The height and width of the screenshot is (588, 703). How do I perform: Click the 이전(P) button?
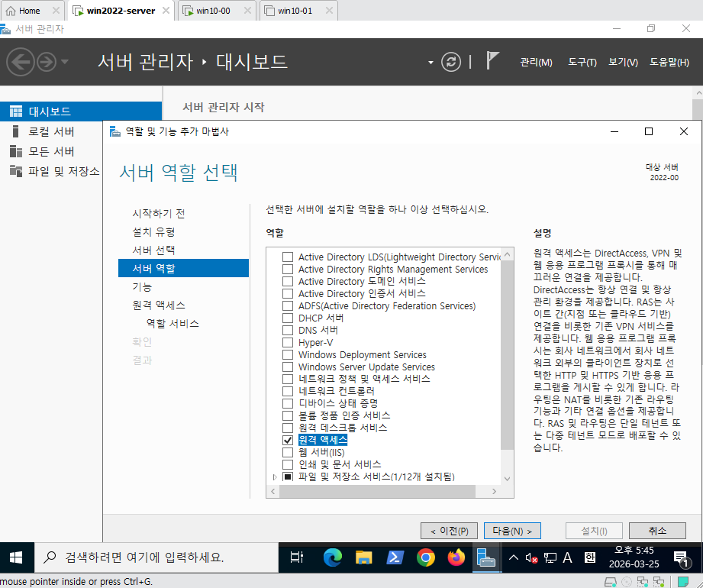click(450, 531)
